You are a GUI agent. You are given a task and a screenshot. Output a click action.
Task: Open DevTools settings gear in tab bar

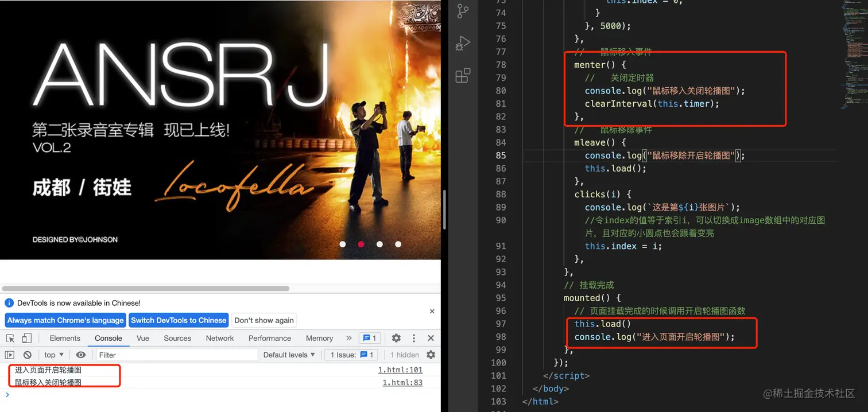click(396, 338)
